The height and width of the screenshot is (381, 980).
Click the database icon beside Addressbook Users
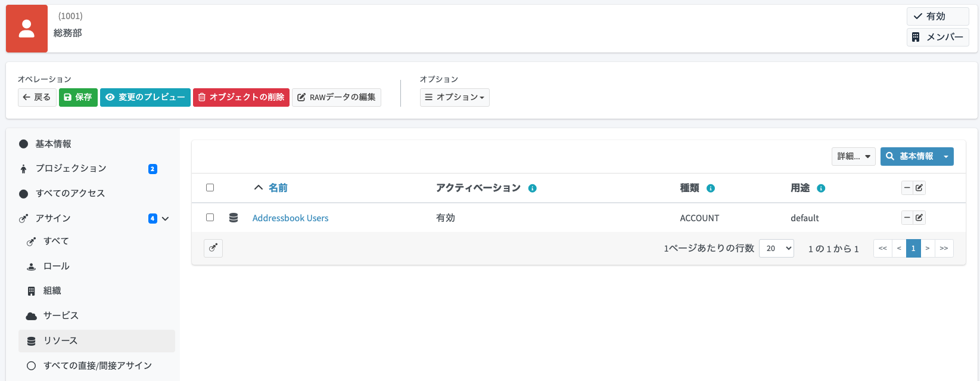(234, 218)
